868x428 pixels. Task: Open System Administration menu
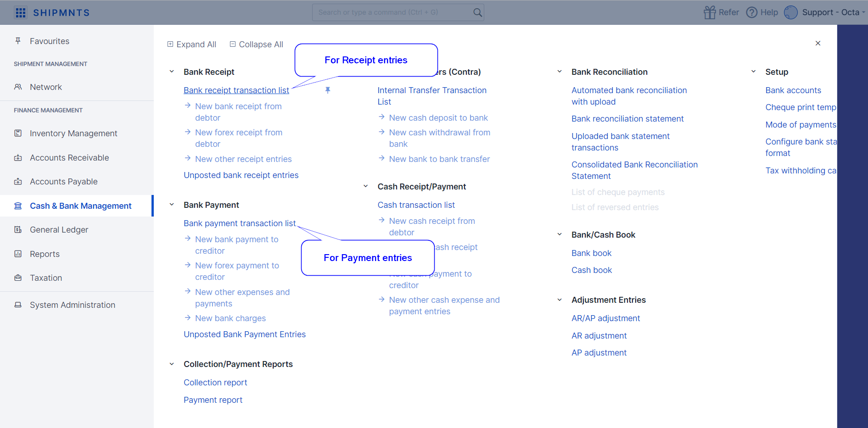click(x=73, y=305)
